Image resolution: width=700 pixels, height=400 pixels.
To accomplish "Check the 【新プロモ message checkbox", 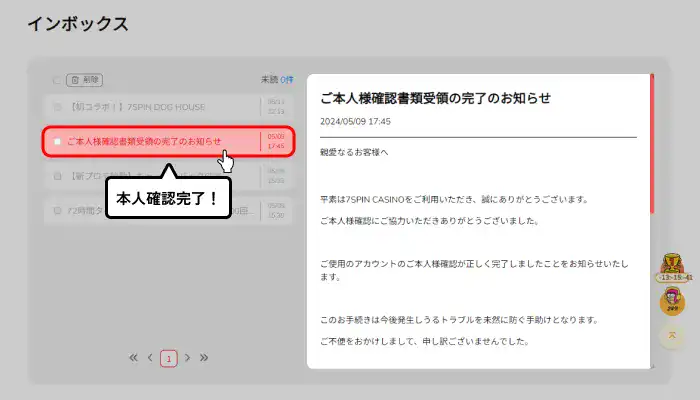I will coord(57,176).
